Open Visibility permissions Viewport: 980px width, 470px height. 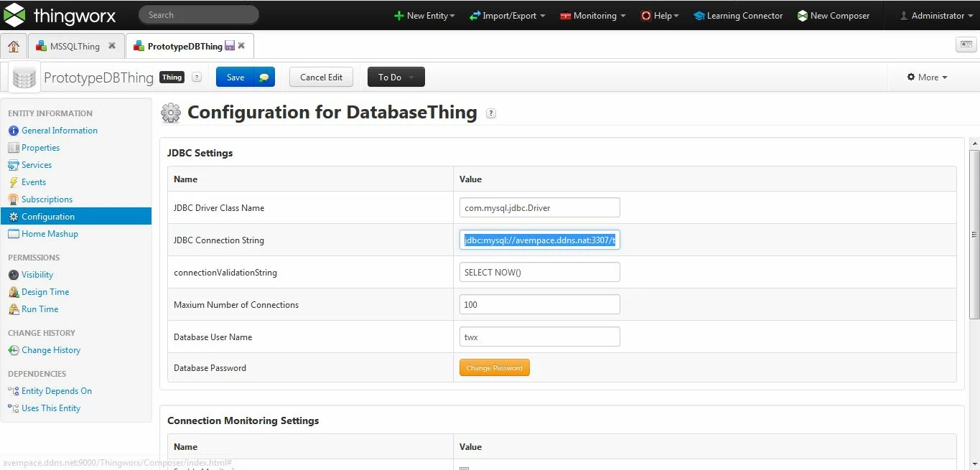click(37, 275)
